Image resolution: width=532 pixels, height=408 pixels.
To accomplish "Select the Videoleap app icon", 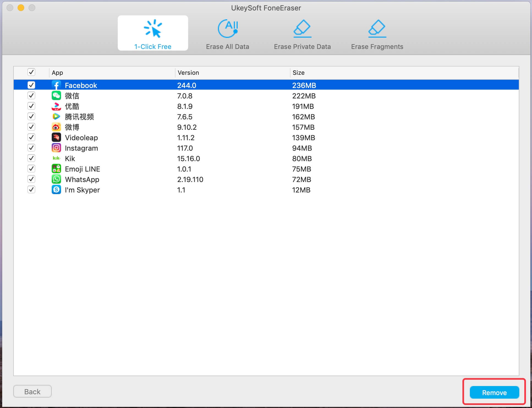I will (56, 137).
